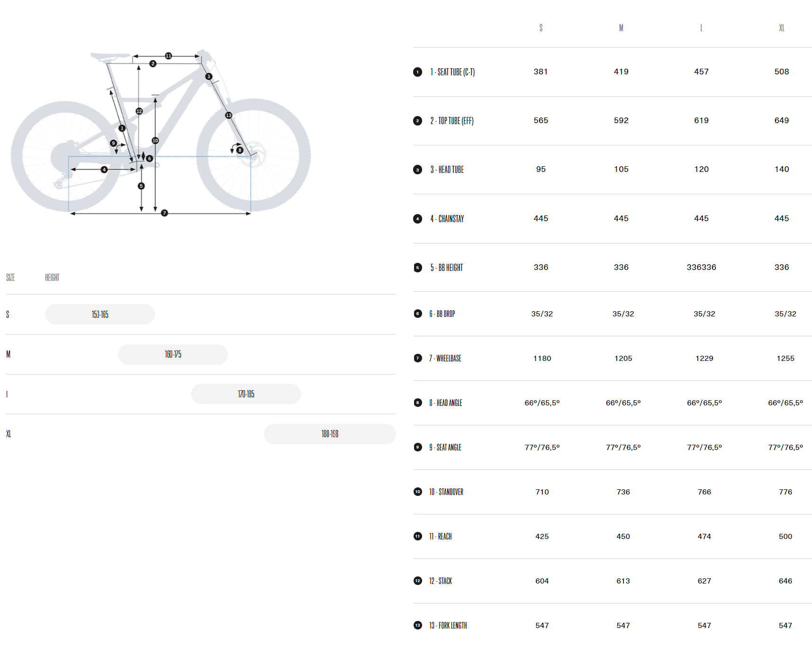Click the Fork Length number 13 row icon

click(x=417, y=625)
